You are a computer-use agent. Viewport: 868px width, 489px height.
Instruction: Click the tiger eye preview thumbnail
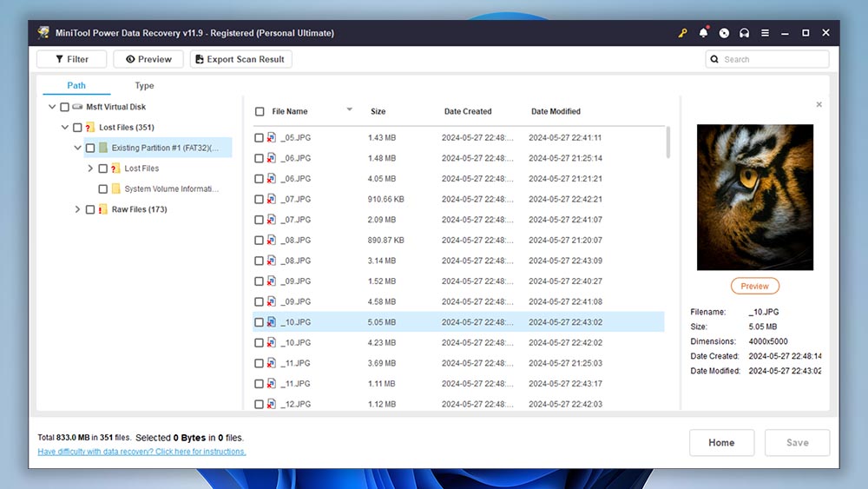[x=755, y=197]
